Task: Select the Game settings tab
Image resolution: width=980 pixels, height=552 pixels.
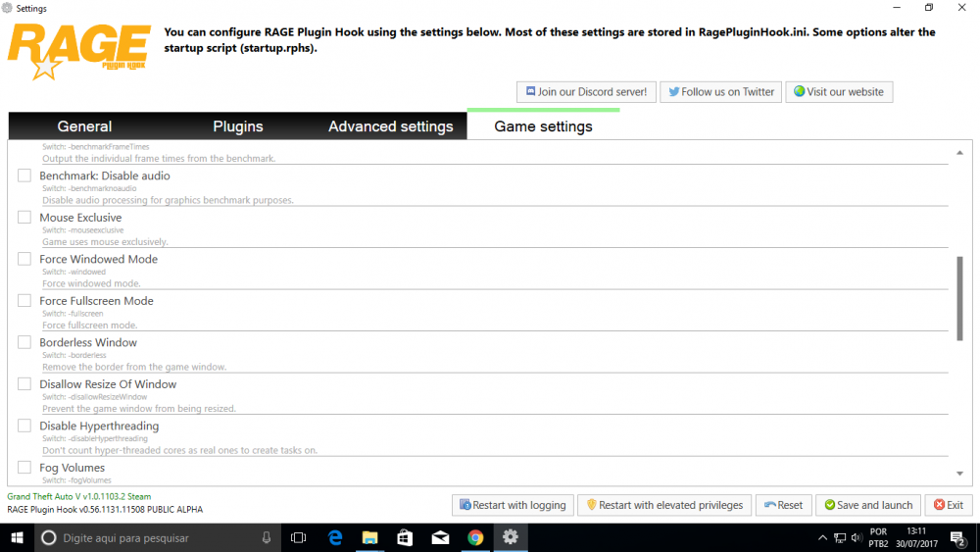Action: tap(543, 126)
